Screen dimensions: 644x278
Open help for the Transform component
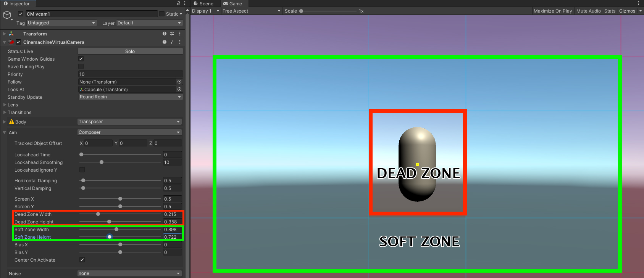(165, 34)
